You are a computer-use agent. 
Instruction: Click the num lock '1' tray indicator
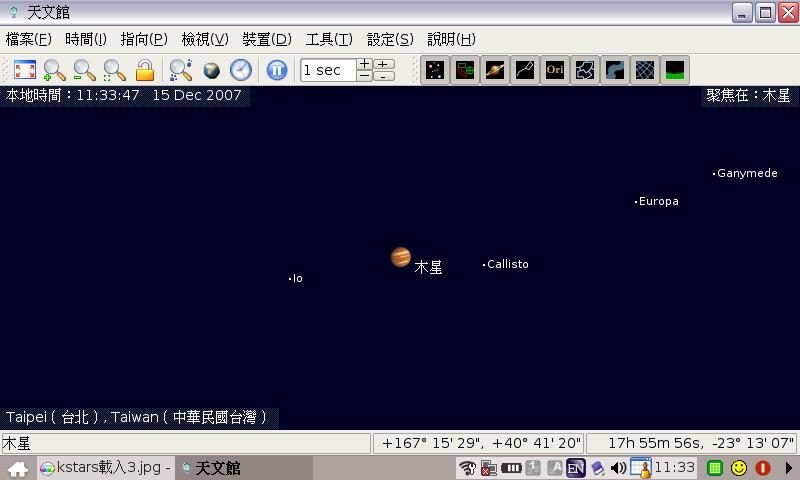tap(533, 468)
